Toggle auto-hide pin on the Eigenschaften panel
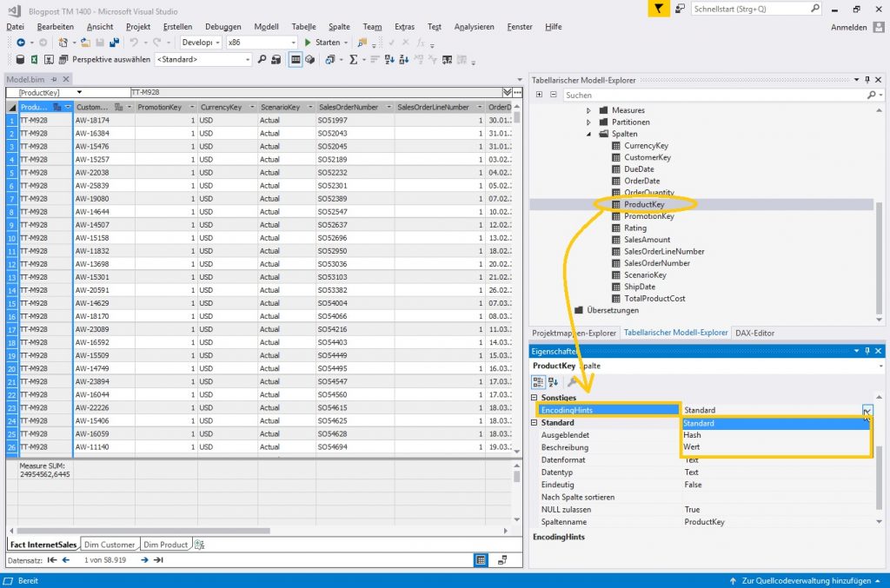The image size is (890, 588). click(869, 351)
